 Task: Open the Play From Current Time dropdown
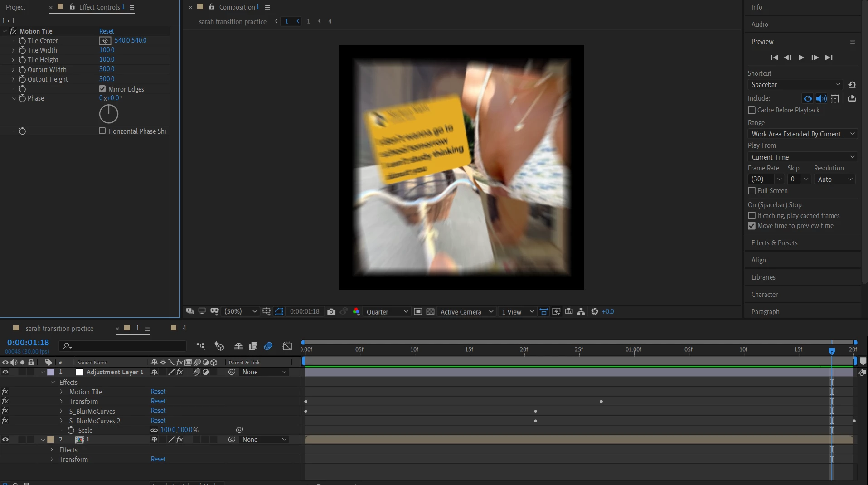pos(802,157)
